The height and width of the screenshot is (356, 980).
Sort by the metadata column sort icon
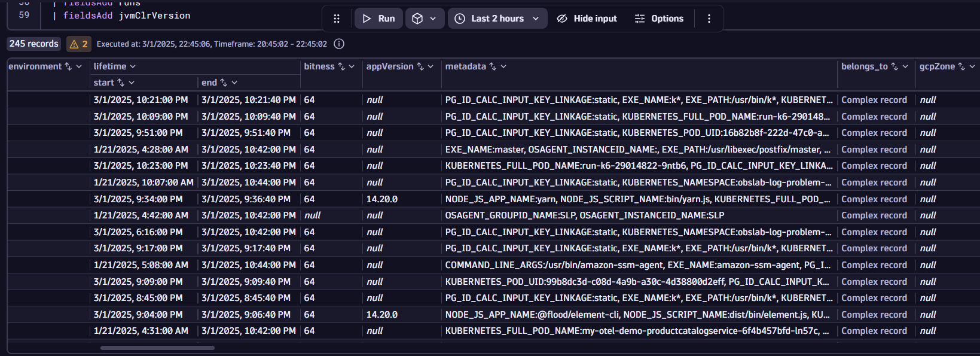click(x=493, y=66)
